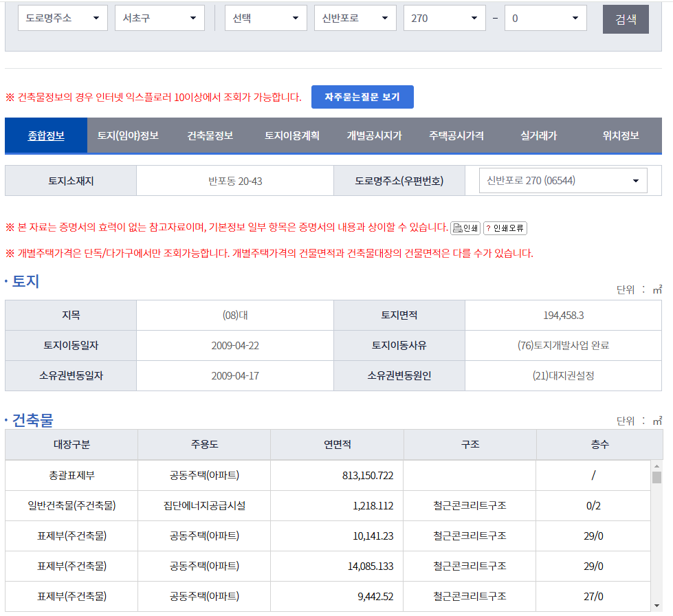Click 자주묻는질문 보기 button
This screenshot has width=673, height=616.
362,97
